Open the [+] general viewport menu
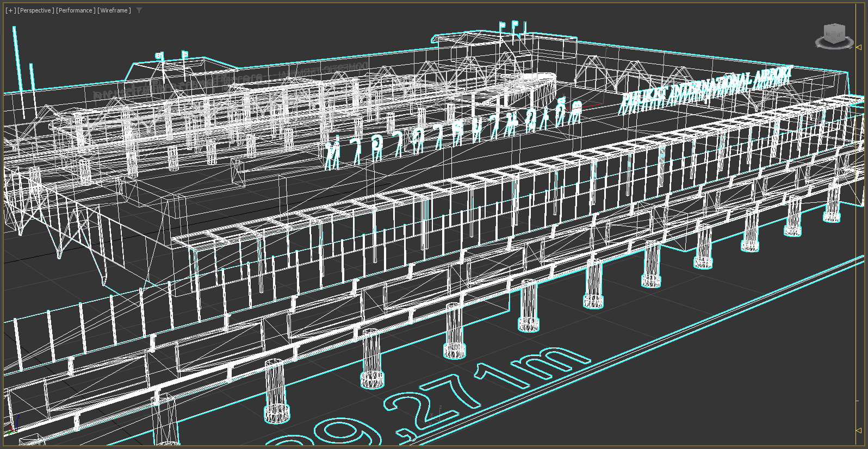The width and height of the screenshot is (868, 449). point(10,10)
